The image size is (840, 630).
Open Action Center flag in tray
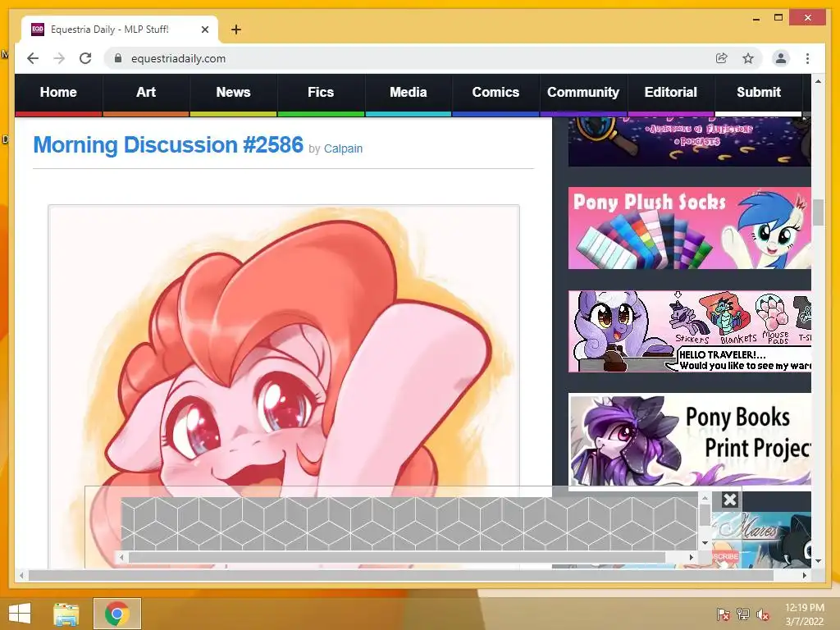click(724, 614)
